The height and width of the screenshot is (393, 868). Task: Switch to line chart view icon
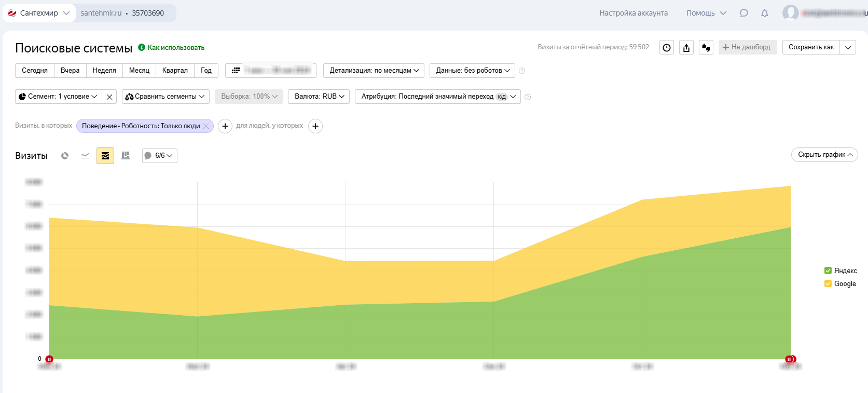tap(85, 156)
